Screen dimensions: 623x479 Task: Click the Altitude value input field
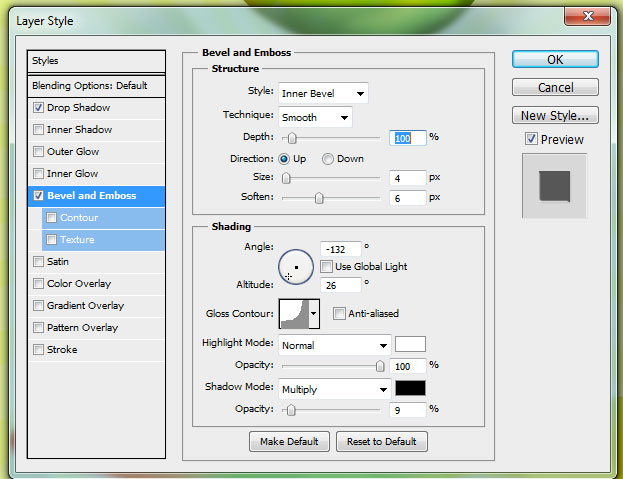point(340,285)
